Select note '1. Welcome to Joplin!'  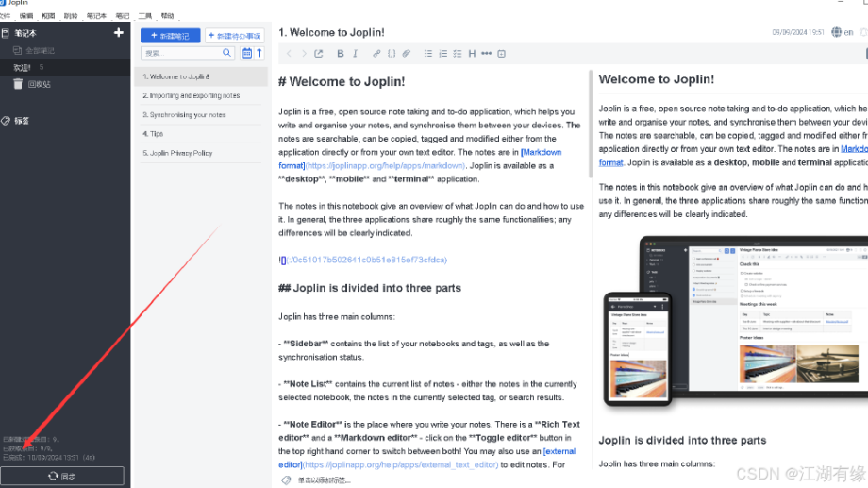202,76
